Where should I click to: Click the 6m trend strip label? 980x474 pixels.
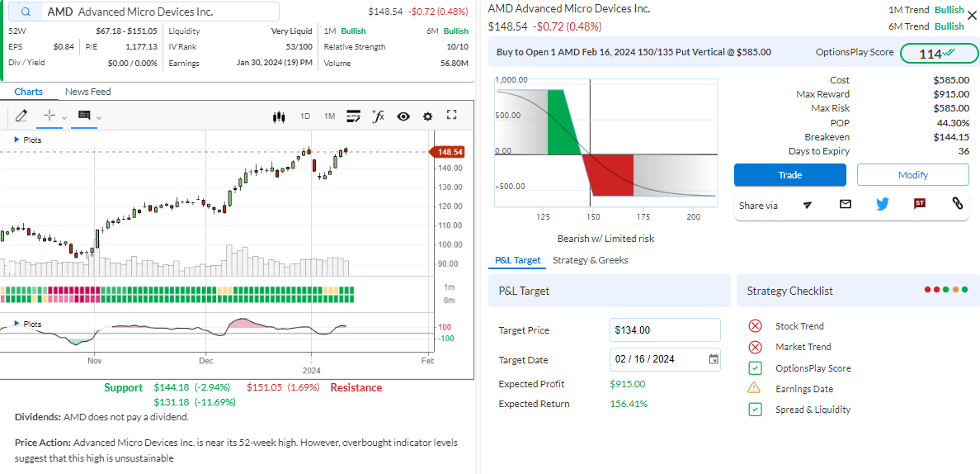point(450,300)
